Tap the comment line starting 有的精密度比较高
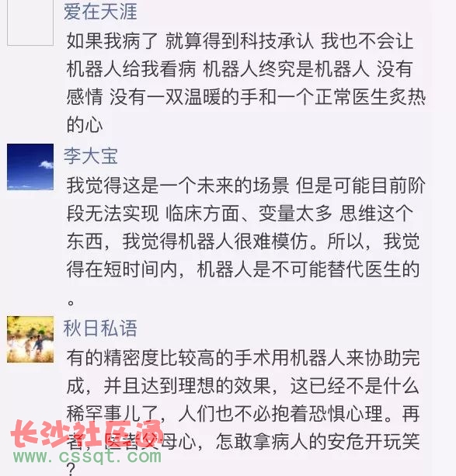Image resolution: width=456 pixels, height=476 pixels. pos(243,358)
